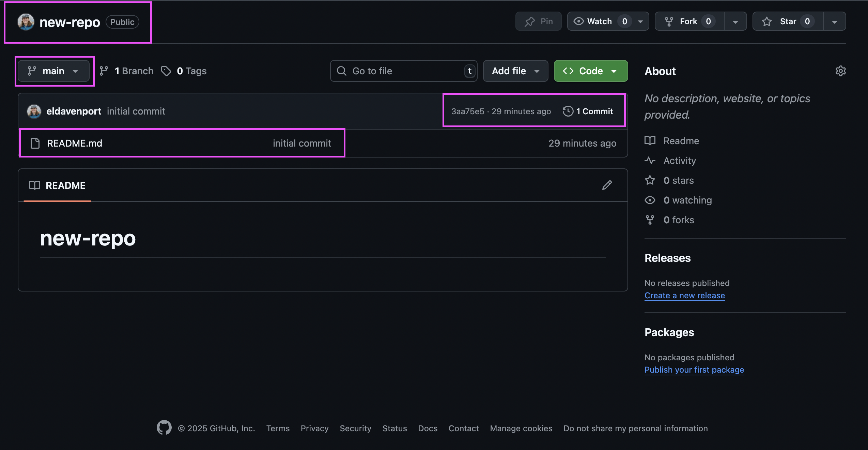Click the eldavenport avatar in commit row
This screenshot has height=450, width=868.
(34, 111)
